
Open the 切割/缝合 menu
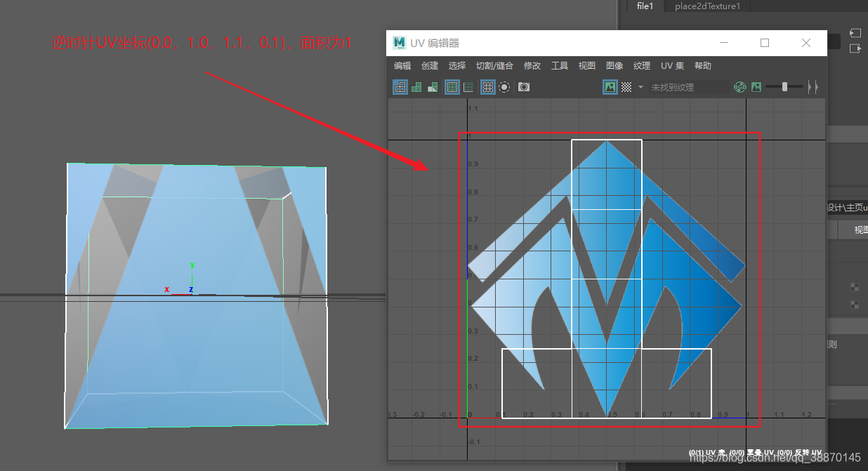494,66
